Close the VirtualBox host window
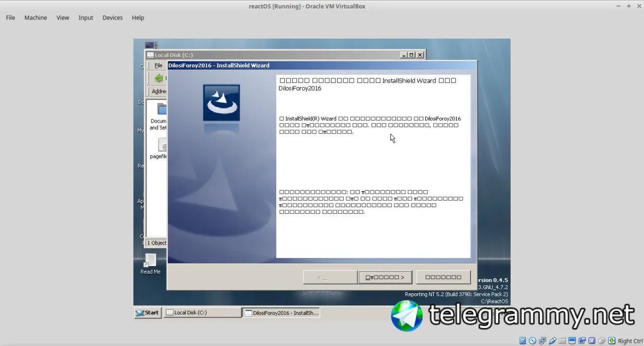 [x=638, y=6]
